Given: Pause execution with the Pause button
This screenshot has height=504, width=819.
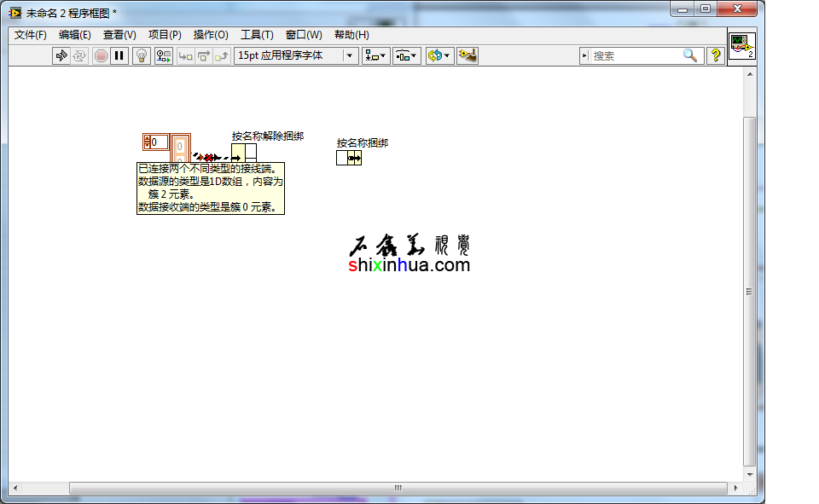Looking at the screenshot, I should 119,55.
